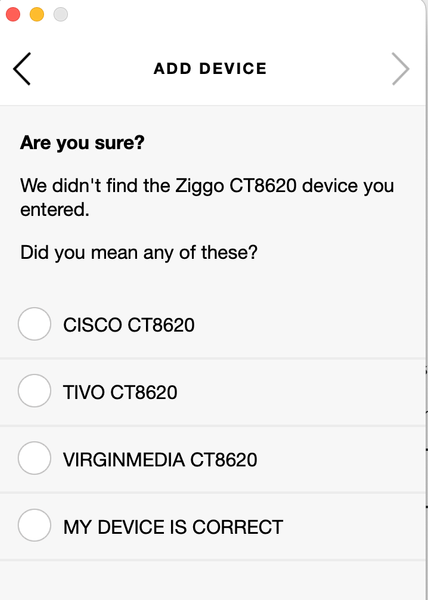Click the TIVO CT8620 label text

pyautogui.click(x=120, y=393)
